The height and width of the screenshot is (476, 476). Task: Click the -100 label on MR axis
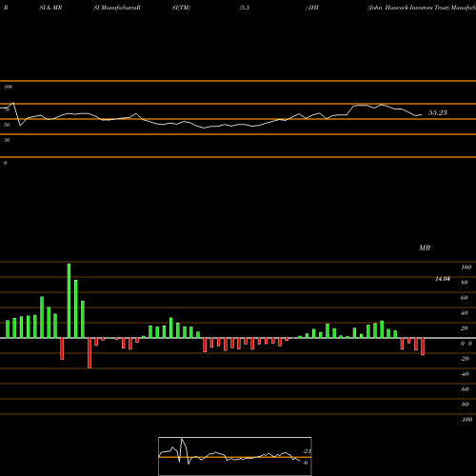(x=466, y=420)
